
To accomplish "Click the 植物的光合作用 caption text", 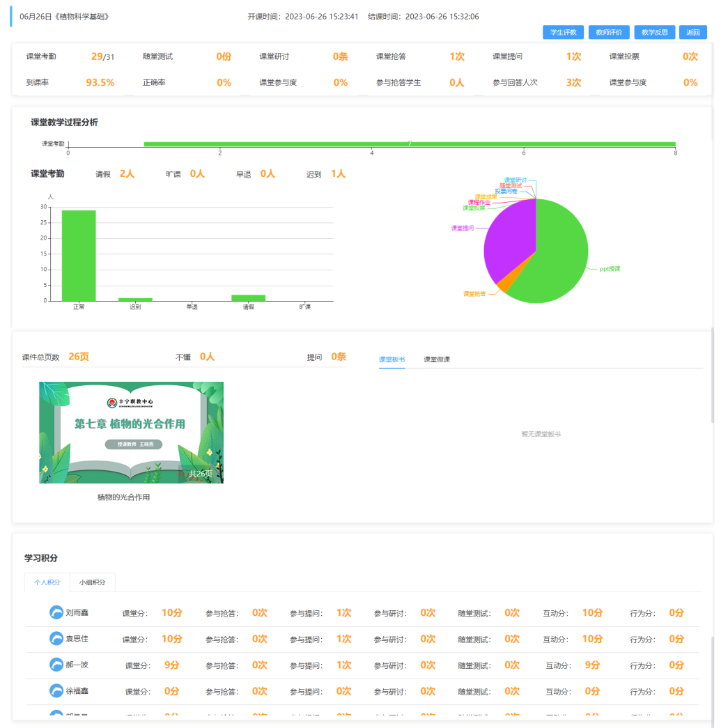I will [x=124, y=497].
